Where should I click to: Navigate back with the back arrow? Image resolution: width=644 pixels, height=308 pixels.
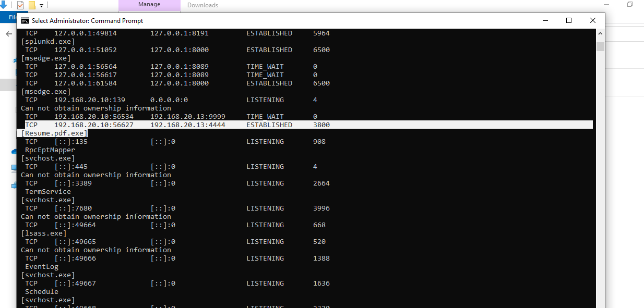pyautogui.click(x=8, y=34)
